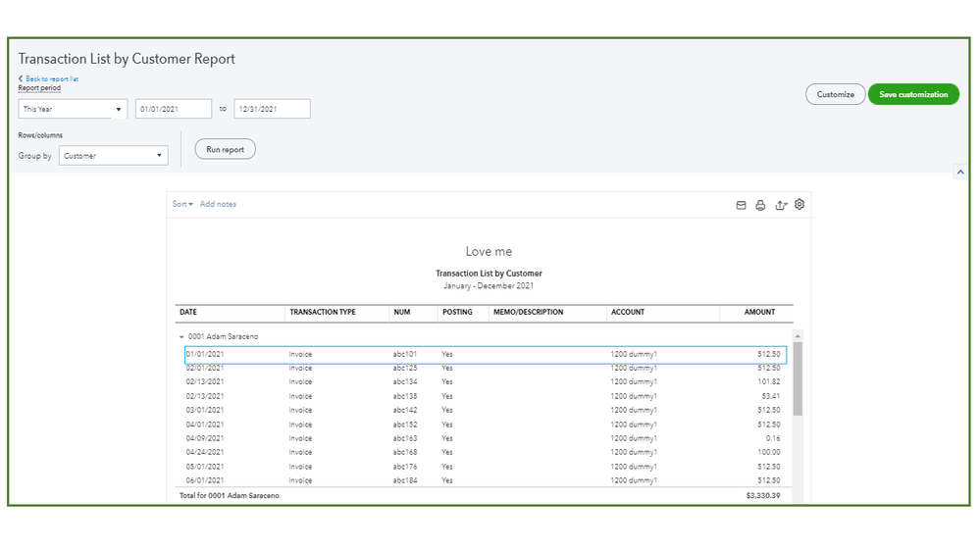Open the This Year report period dropdown
Screen dimensions: 980x551
(74, 109)
